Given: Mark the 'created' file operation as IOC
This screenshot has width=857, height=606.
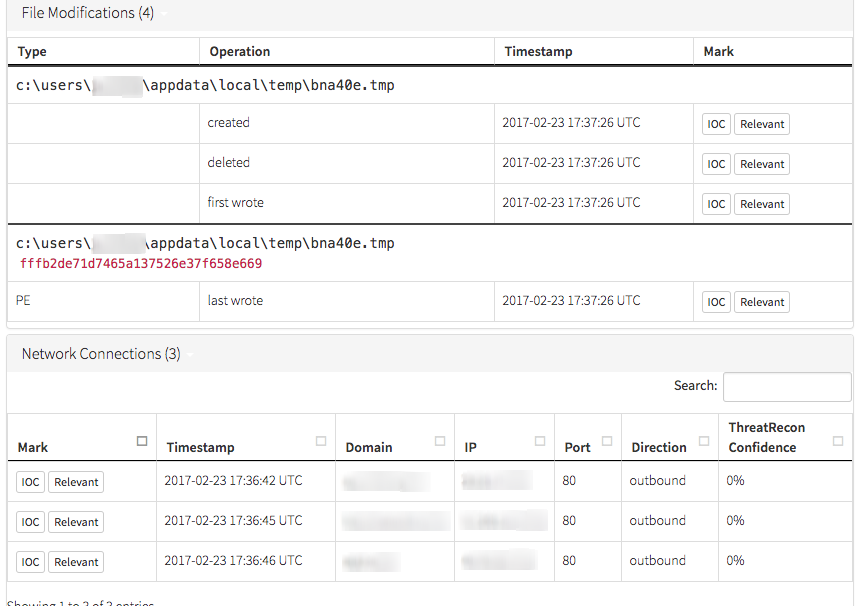Looking at the screenshot, I should point(716,124).
